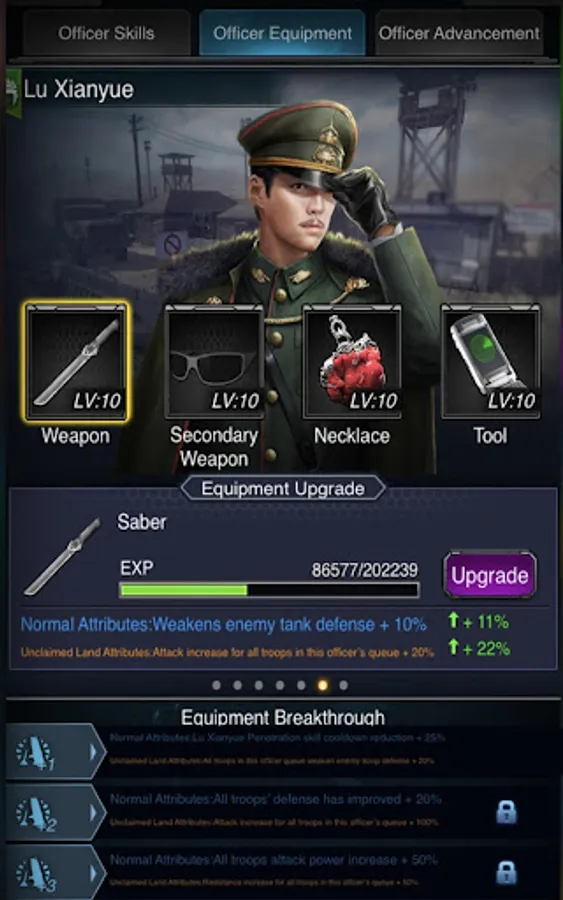Open the first breakthrough tier badge

[36, 752]
